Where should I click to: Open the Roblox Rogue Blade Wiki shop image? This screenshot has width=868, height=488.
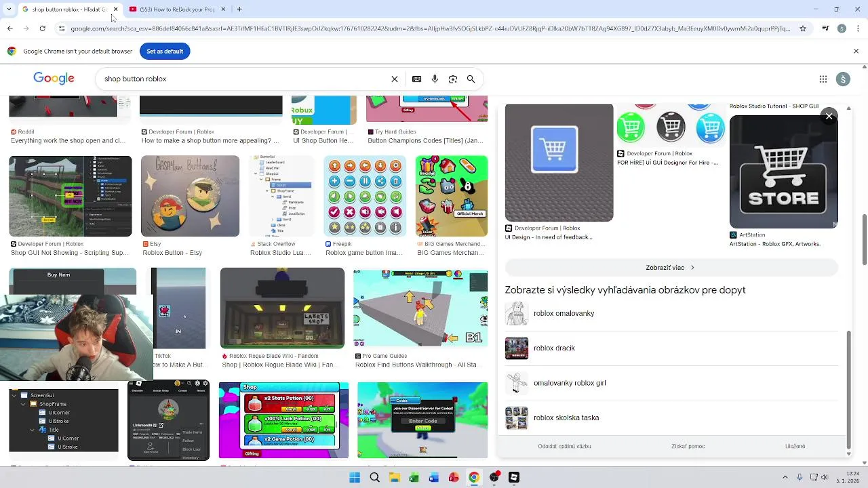point(282,308)
